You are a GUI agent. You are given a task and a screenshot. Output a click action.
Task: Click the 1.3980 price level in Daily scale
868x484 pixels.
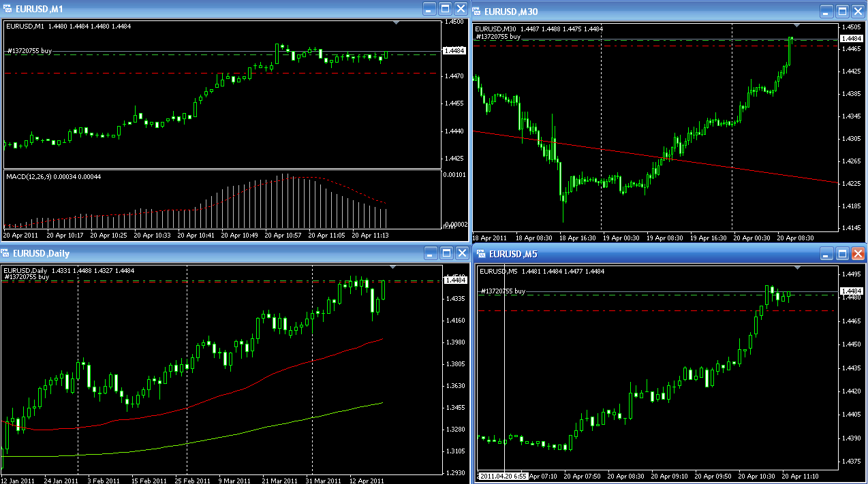tap(455, 342)
